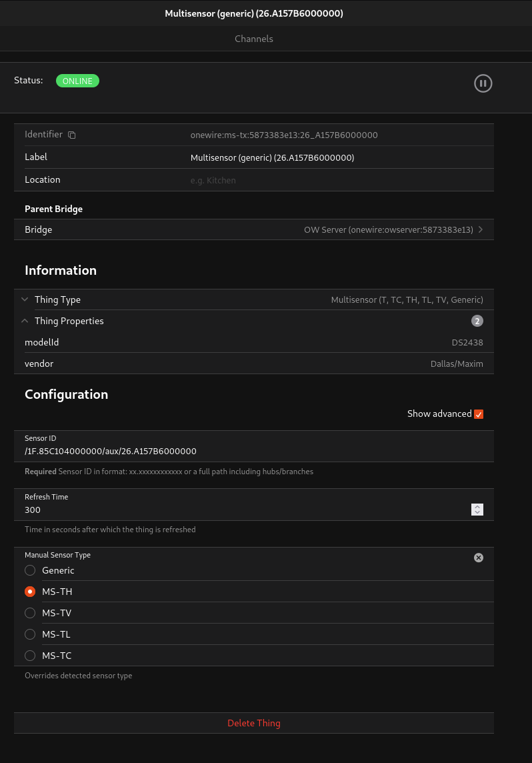Adjust Refresh Time with the stepper arrows

pos(477,510)
